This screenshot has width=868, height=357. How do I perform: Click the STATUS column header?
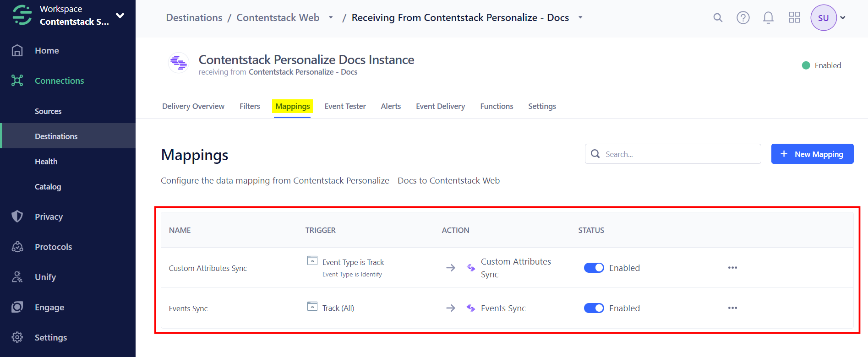point(591,230)
